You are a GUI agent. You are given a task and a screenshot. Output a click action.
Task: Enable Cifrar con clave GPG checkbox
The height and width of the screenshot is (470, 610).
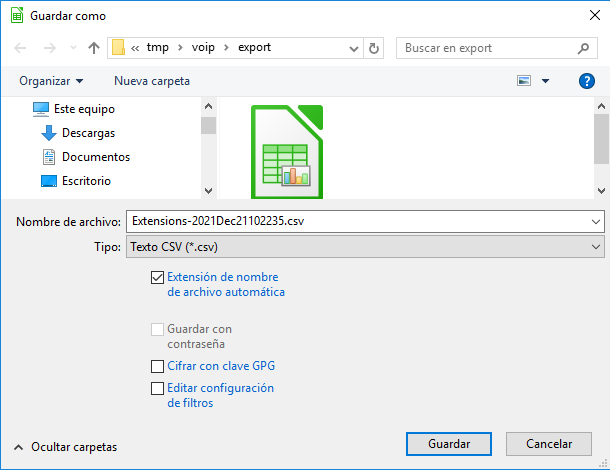(x=157, y=366)
